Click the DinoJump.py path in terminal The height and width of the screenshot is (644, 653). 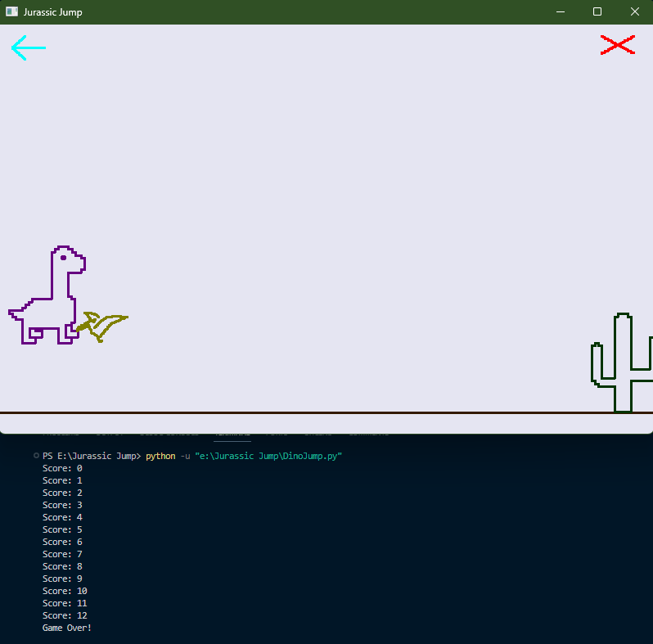pyautogui.click(x=268, y=456)
